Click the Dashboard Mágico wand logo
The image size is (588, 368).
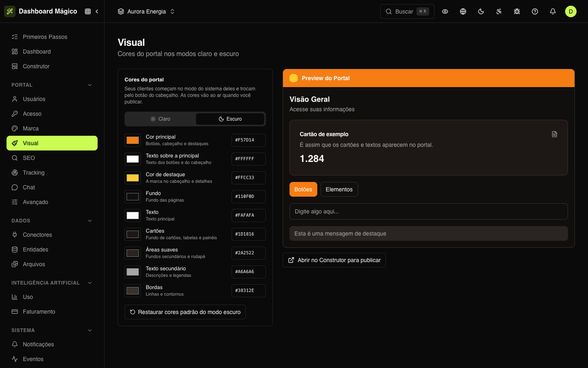(10, 11)
